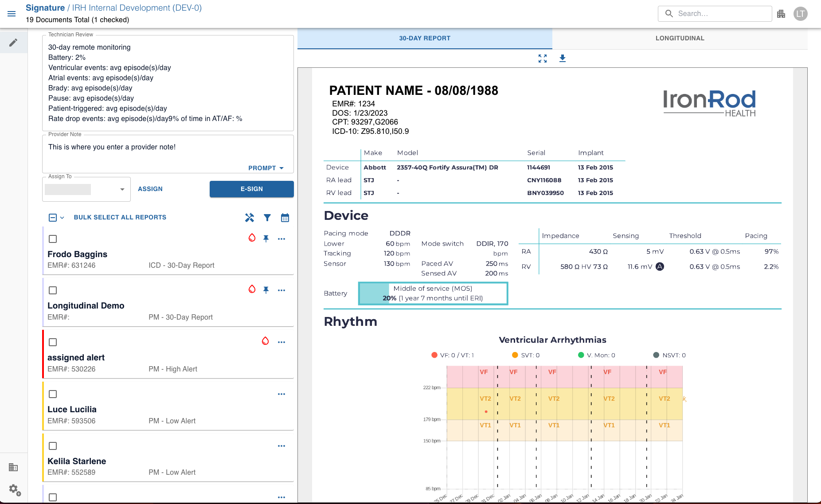Select the 30-DAY REPORT tab
The height and width of the screenshot is (504, 821).
(425, 39)
